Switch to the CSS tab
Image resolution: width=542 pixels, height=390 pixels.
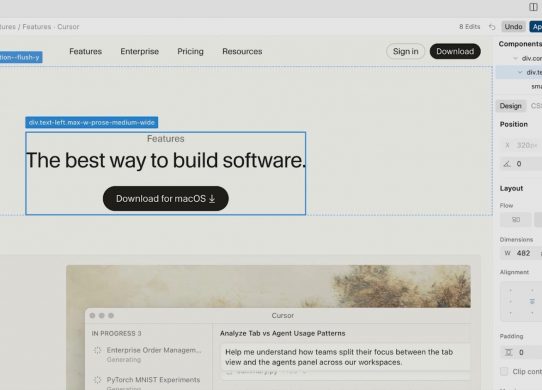[x=536, y=106]
